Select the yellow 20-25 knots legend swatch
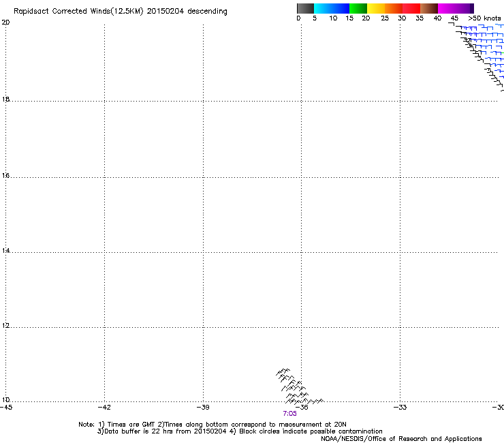This screenshot has width=504, height=443. pyautogui.click(x=376, y=8)
